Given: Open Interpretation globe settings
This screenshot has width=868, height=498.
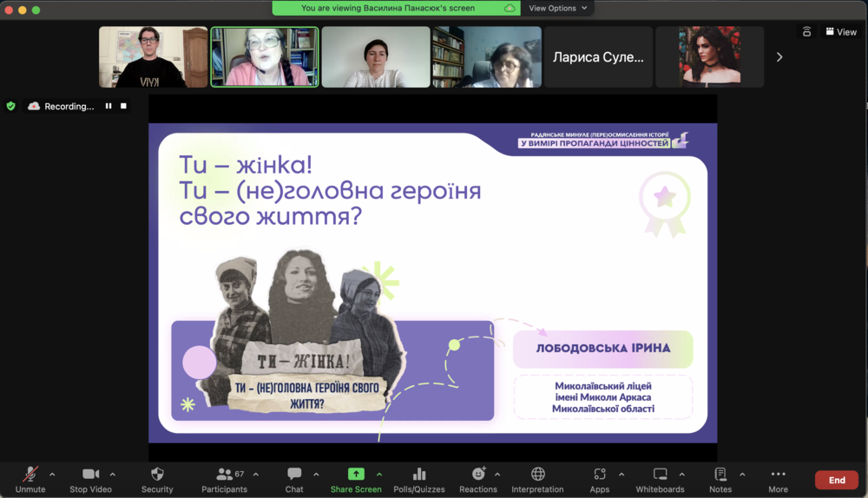Looking at the screenshot, I should [x=537, y=480].
